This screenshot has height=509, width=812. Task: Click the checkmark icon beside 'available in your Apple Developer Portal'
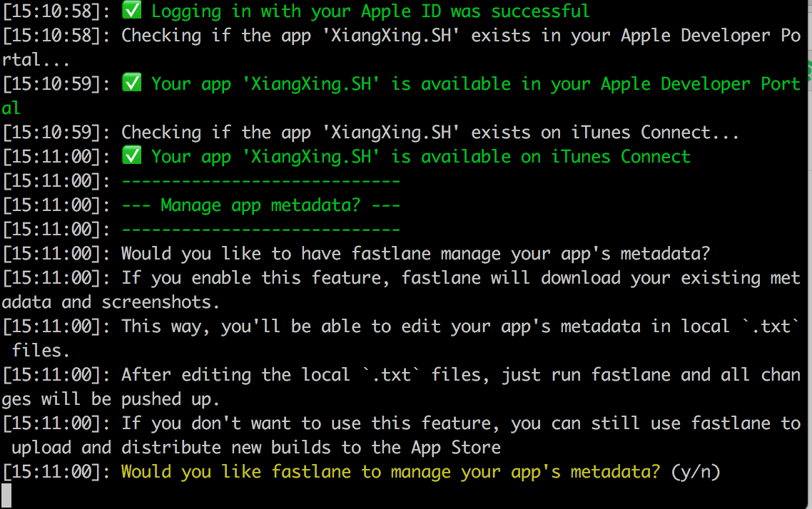(x=132, y=83)
